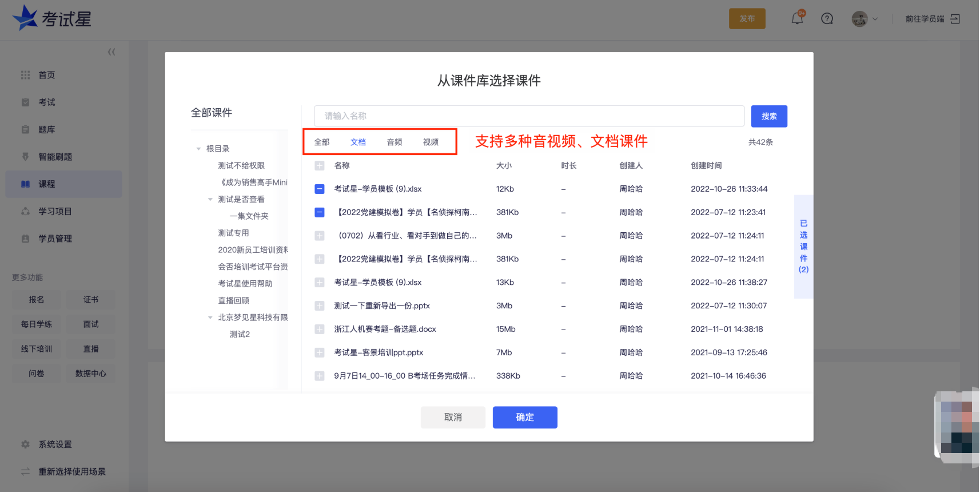Toggle the select-all checkbox beside 名称
The height and width of the screenshot is (492, 980).
coord(320,166)
